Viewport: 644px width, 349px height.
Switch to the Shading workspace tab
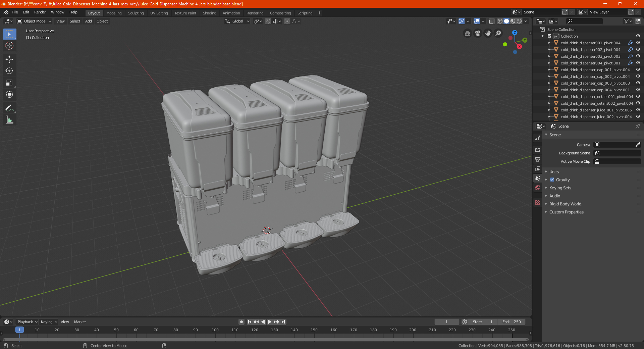209,13
